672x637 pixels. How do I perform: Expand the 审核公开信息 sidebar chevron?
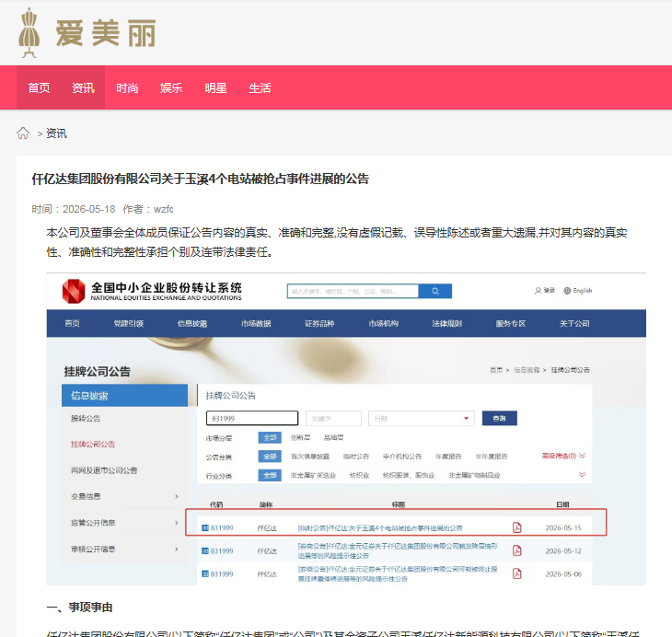[176, 550]
